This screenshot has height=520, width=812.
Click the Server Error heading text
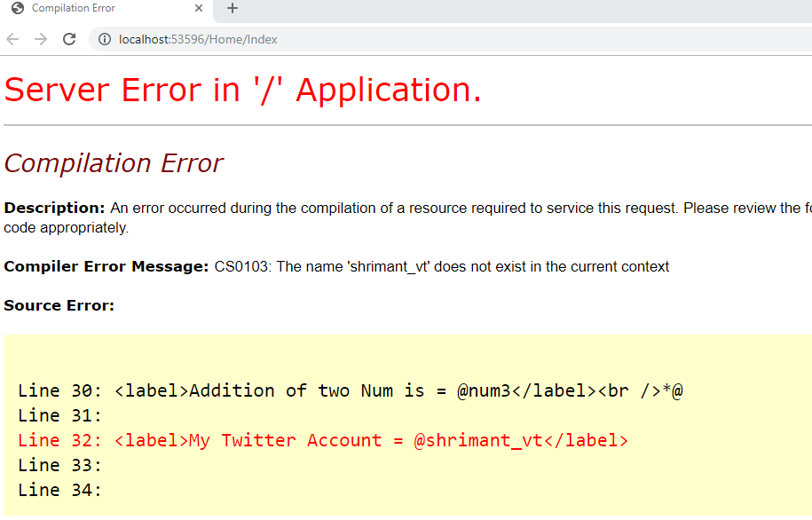242,89
